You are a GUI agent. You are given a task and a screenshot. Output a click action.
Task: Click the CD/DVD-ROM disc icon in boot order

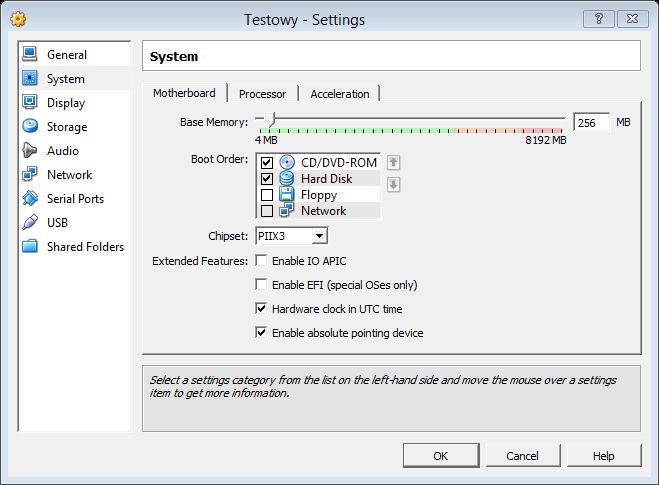pos(287,162)
